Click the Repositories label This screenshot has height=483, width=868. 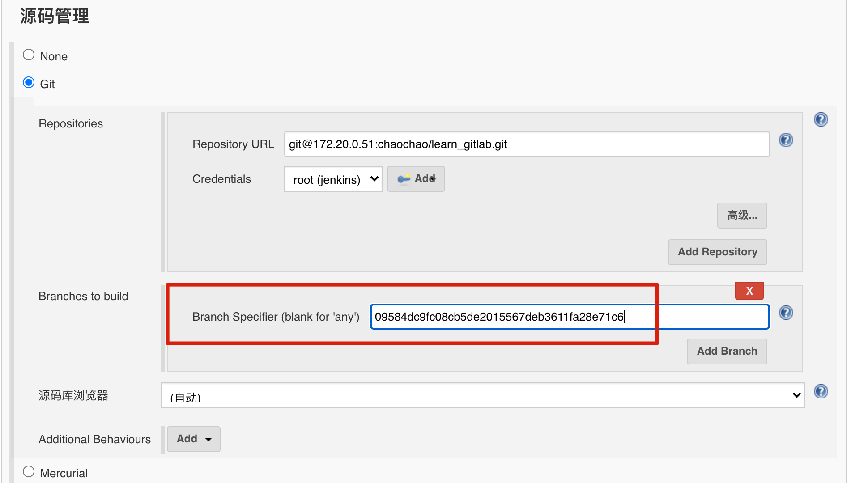(71, 123)
